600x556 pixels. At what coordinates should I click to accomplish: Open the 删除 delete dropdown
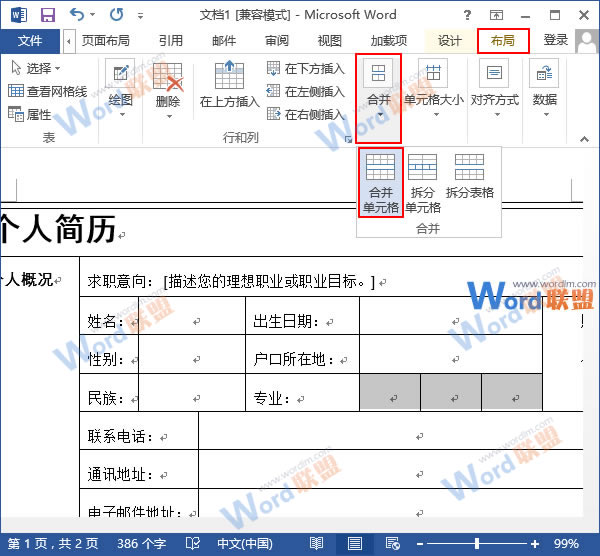[x=168, y=90]
